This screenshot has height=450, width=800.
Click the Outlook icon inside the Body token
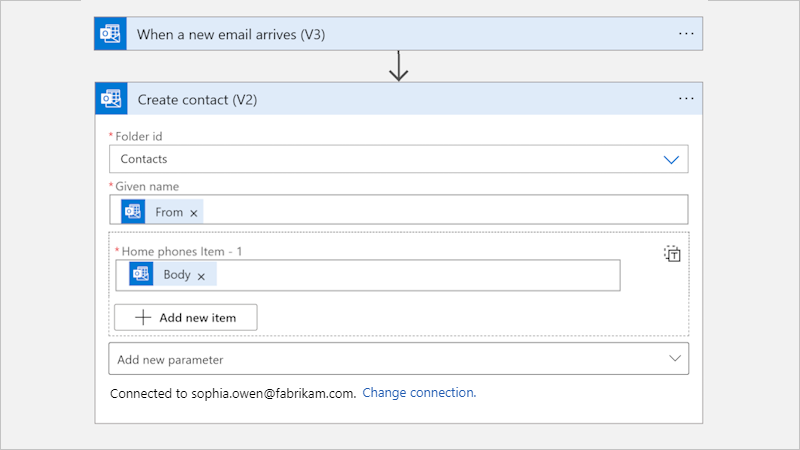click(141, 275)
